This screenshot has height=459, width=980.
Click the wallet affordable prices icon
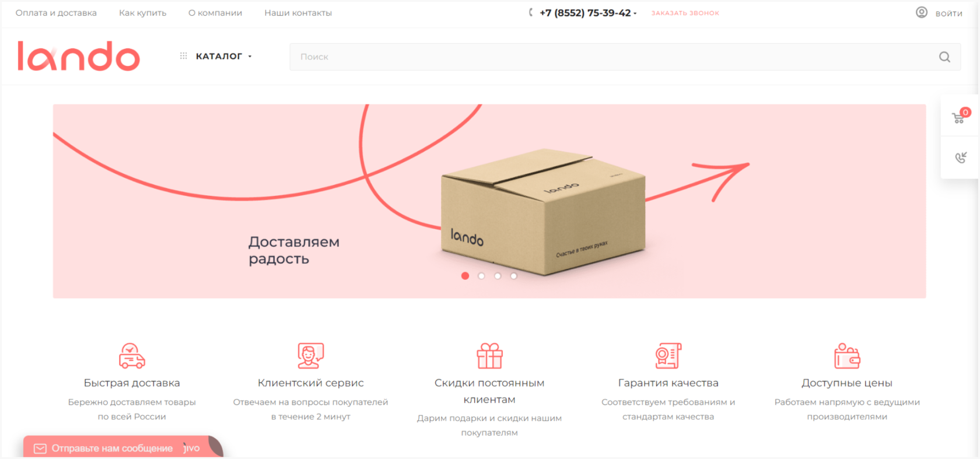(x=847, y=356)
